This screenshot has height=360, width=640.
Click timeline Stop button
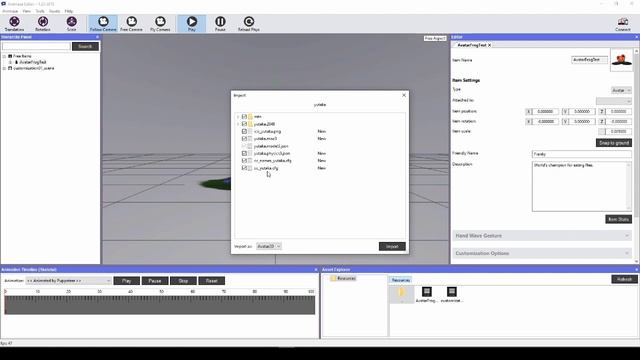[x=183, y=281]
